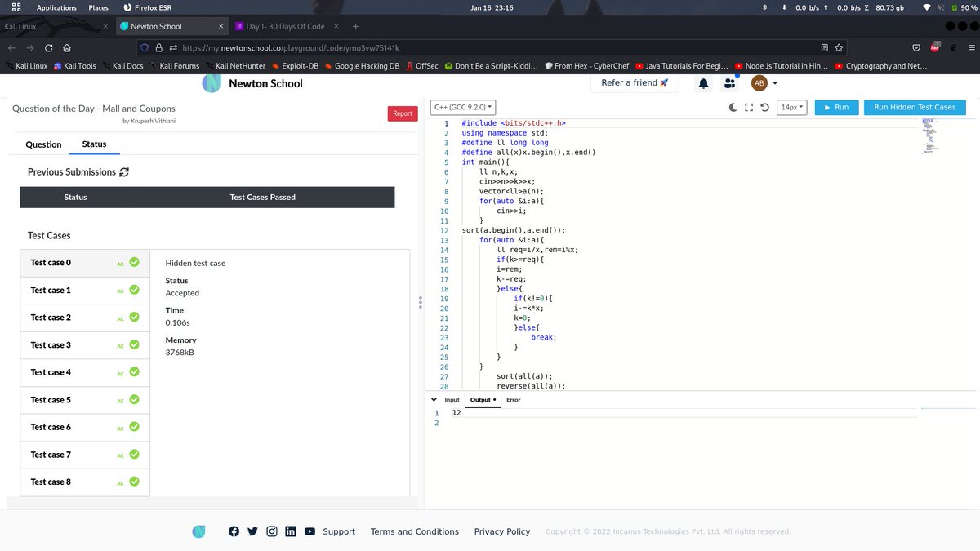
Task: Click the red Report button
Action: point(403,113)
